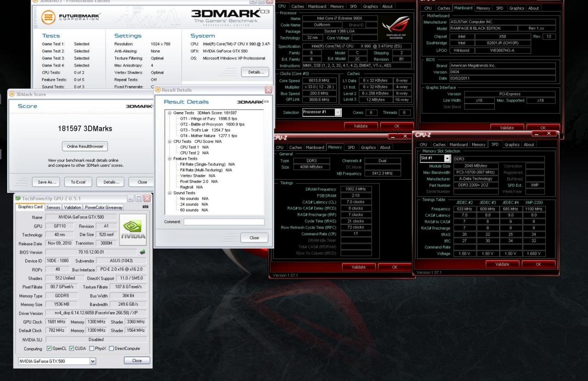Open Caches tab in CPU-Z Memory window
This screenshot has height=381, width=588.
click(x=295, y=148)
